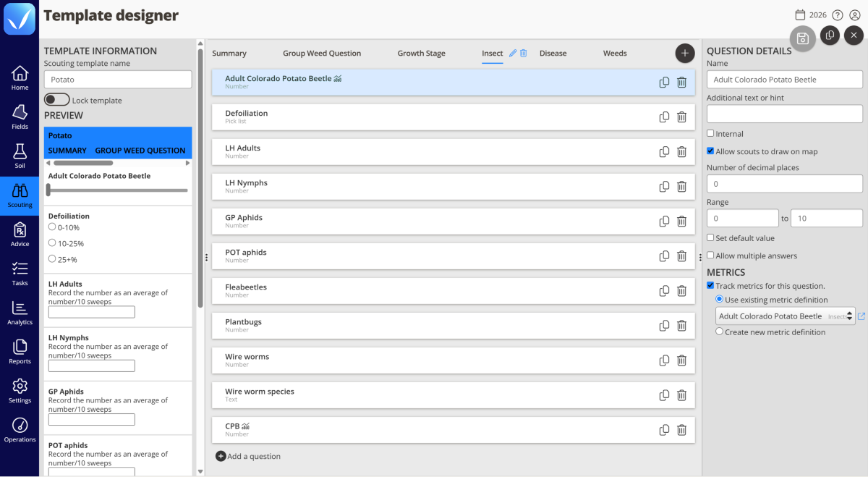Go to Fields in sidebar
868x477 pixels.
click(x=20, y=117)
